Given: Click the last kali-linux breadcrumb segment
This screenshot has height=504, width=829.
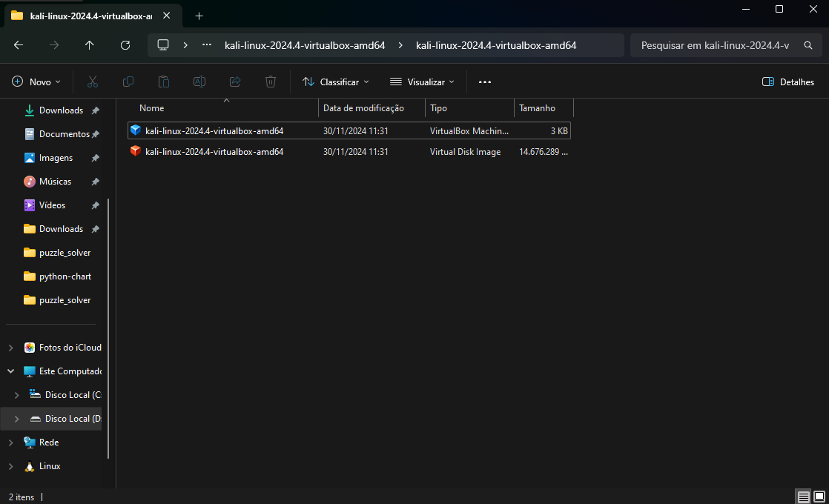Looking at the screenshot, I should coord(496,45).
